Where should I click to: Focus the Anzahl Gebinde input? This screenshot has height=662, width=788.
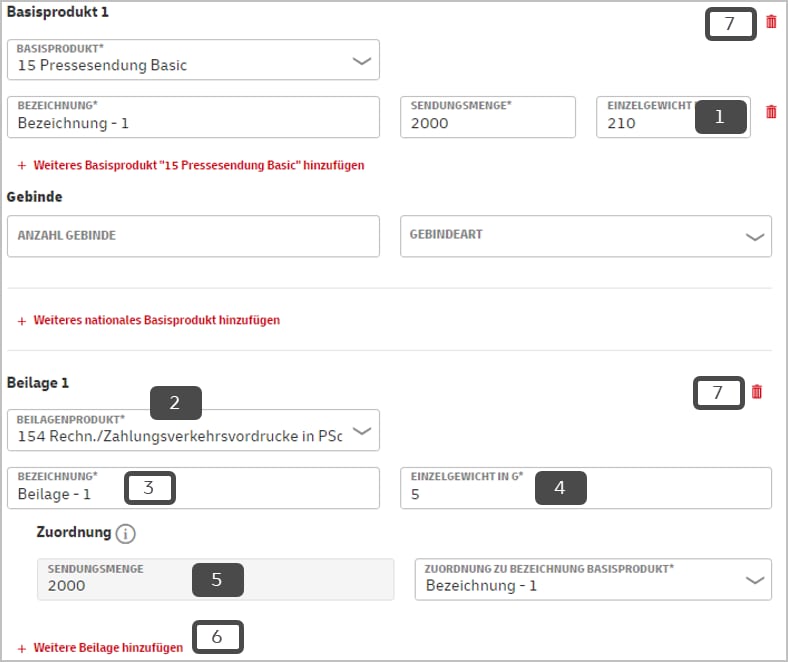click(193, 236)
